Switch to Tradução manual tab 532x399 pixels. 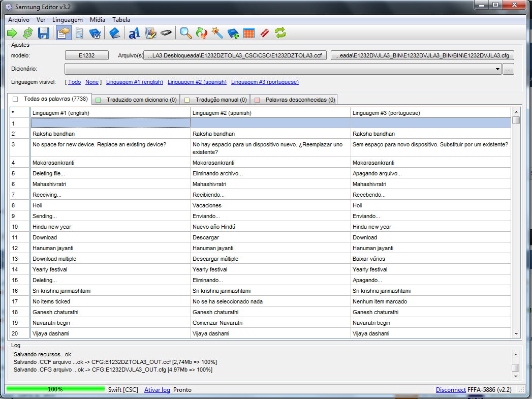215,100
